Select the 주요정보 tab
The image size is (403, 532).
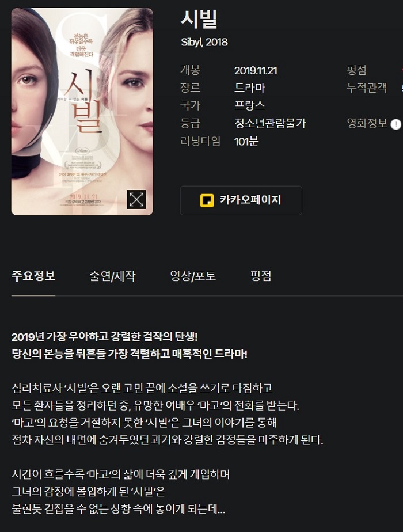pos(33,275)
